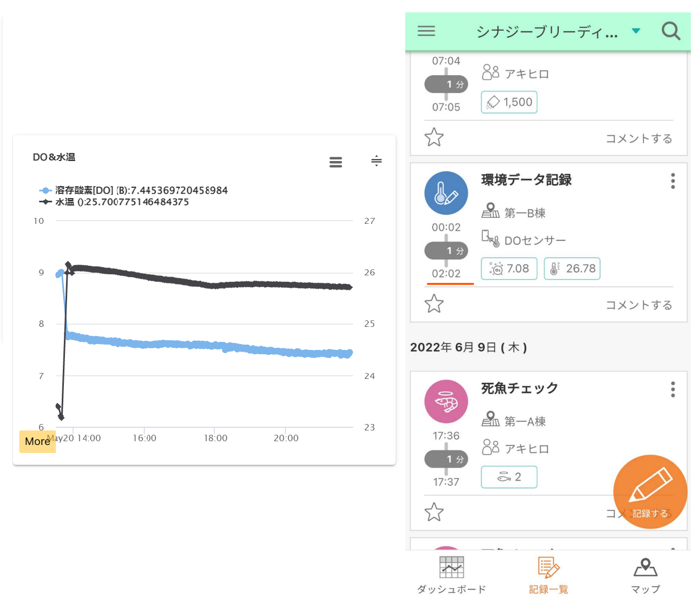Tap the 7.08 DO value chip

tap(509, 268)
